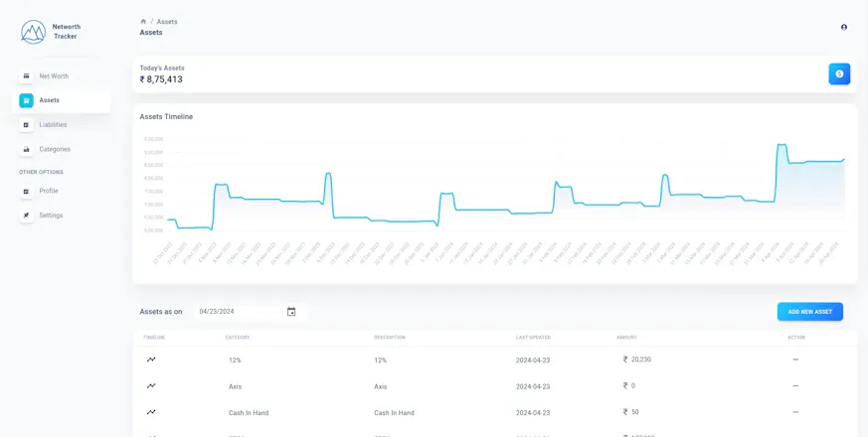The width and height of the screenshot is (868, 437).
Task: Click the 12% category cell
Action: coord(235,361)
